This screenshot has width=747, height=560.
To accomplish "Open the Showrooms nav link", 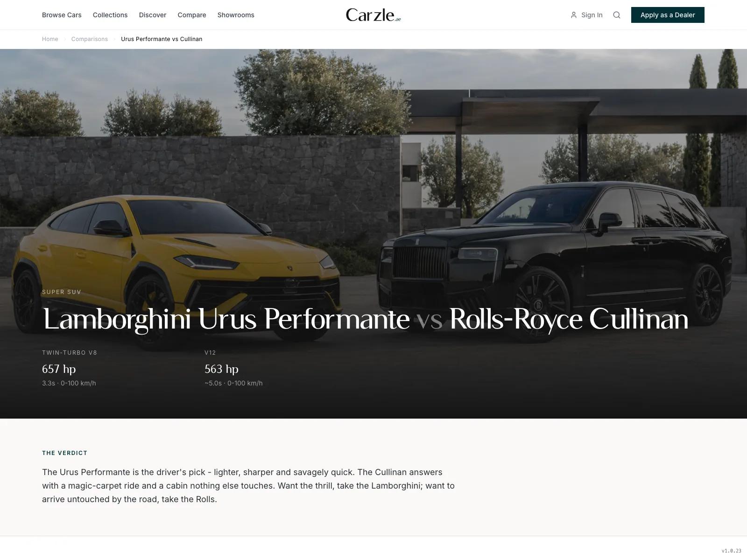I will click(x=236, y=15).
